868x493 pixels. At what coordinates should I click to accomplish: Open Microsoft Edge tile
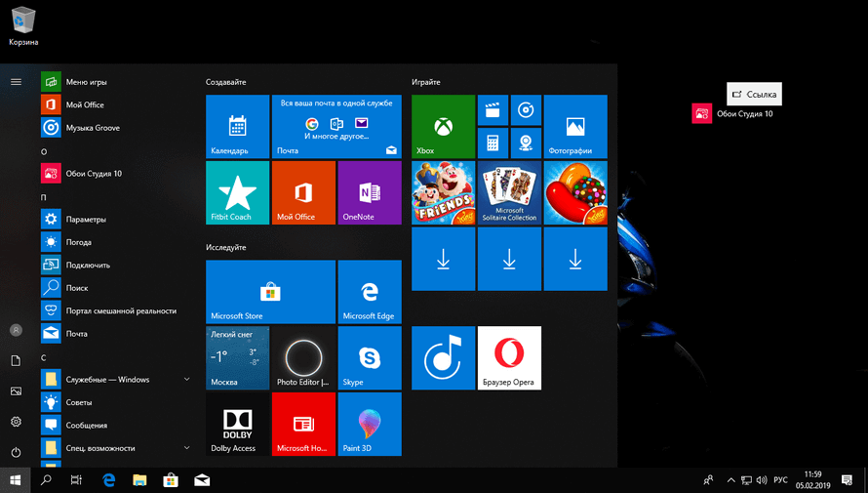pyautogui.click(x=369, y=291)
